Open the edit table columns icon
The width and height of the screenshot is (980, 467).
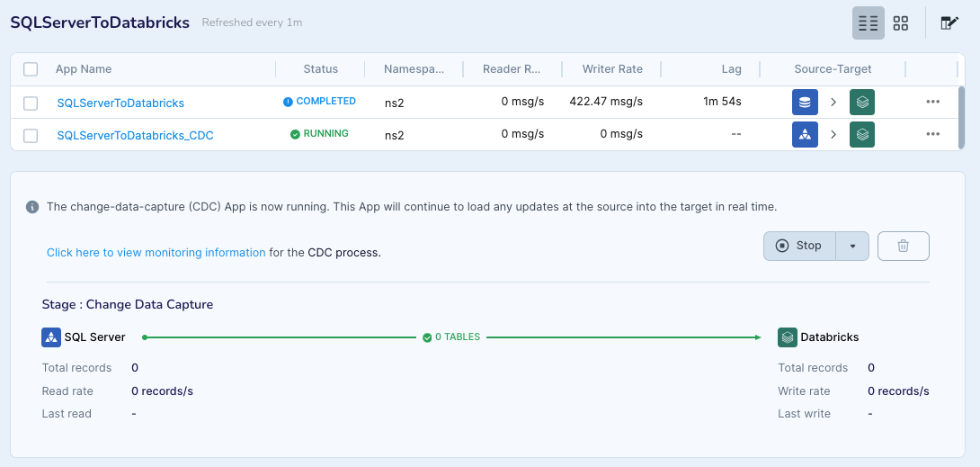tap(949, 23)
